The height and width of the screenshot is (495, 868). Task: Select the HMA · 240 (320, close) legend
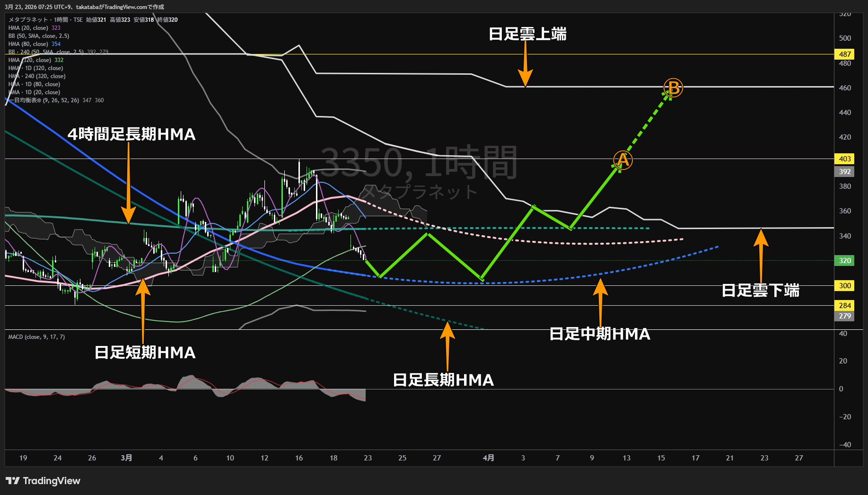click(x=37, y=76)
